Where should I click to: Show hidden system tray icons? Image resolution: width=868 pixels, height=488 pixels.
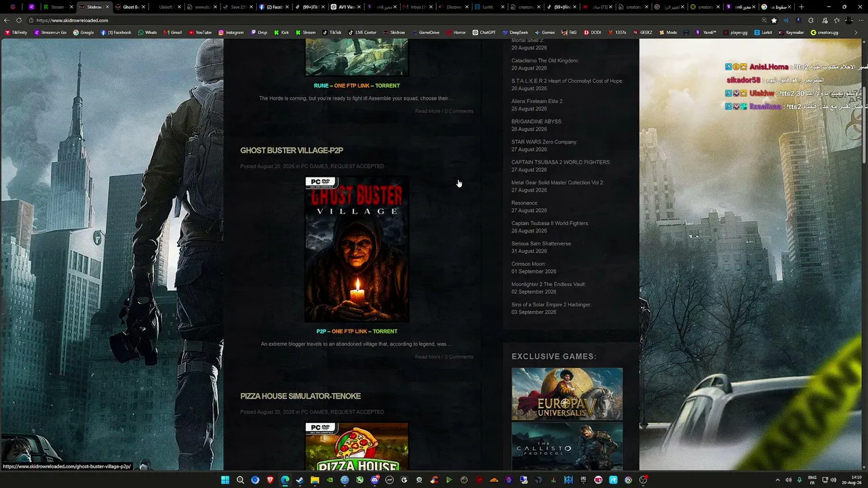777,480
